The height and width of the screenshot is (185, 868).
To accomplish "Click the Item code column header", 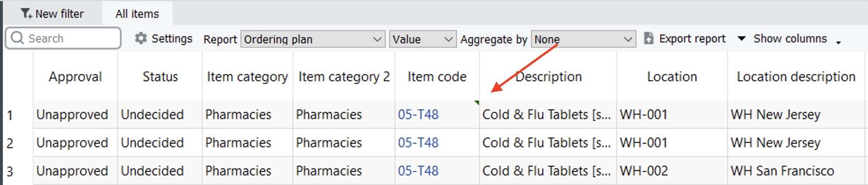I will click(x=437, y=77).
